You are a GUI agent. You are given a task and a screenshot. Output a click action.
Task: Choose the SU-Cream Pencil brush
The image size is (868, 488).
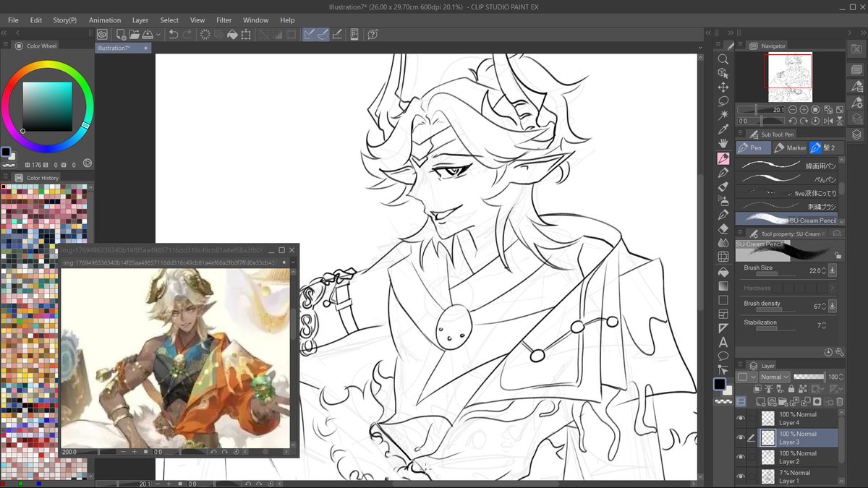click(x=787, y=218)
